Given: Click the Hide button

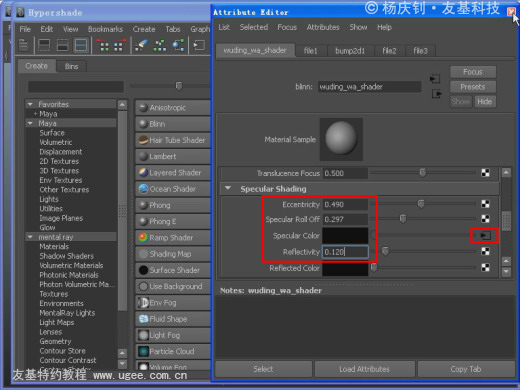Looking at the screenshot, I should (x=485, y=102).
